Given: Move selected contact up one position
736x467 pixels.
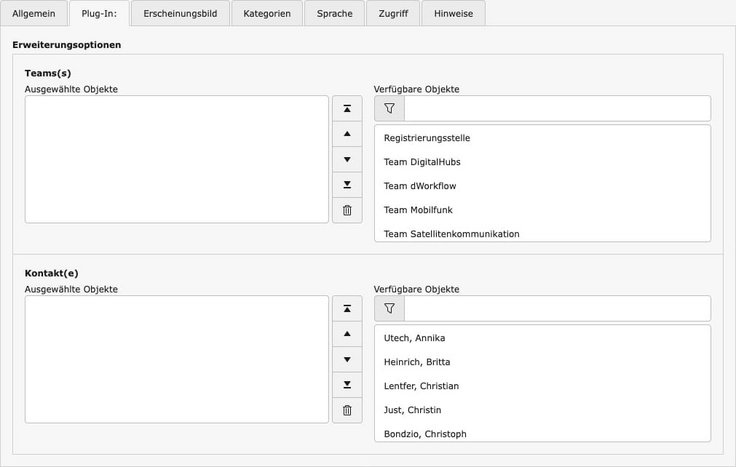Looking at the screenshot, I should pyautogui.click(x=347, y=334).
